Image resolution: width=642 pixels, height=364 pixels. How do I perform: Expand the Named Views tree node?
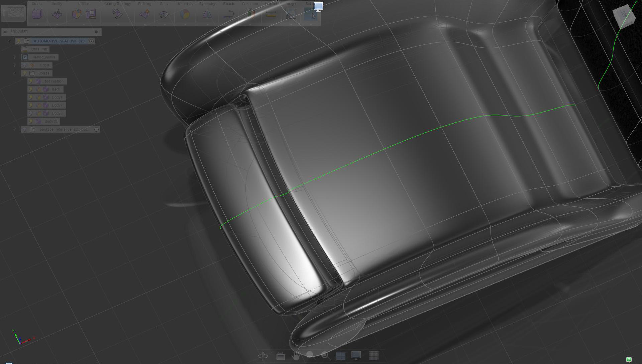tap(15, 57)
